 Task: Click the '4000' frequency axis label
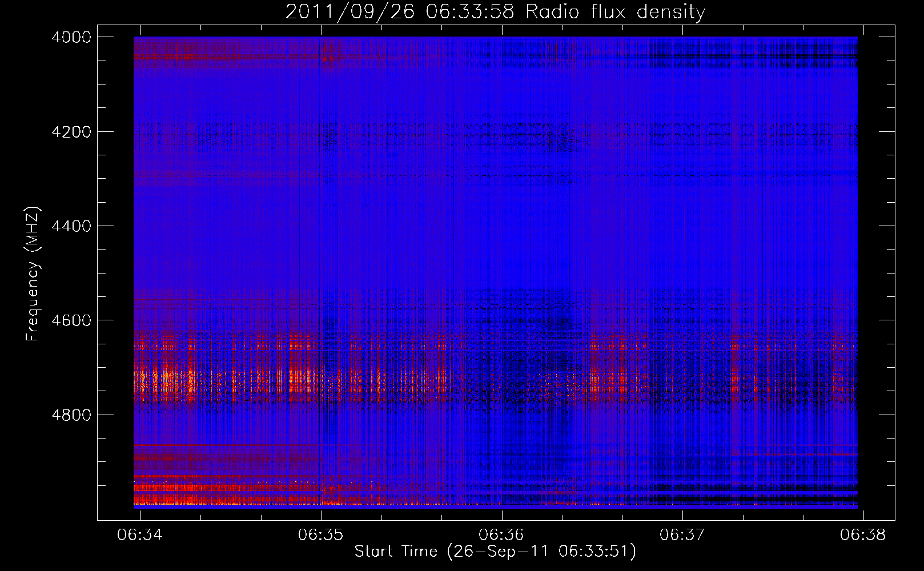point(71,37)
